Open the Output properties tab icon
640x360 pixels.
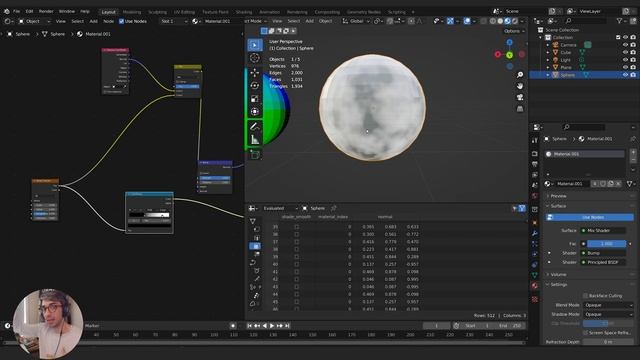pos(535,164)
